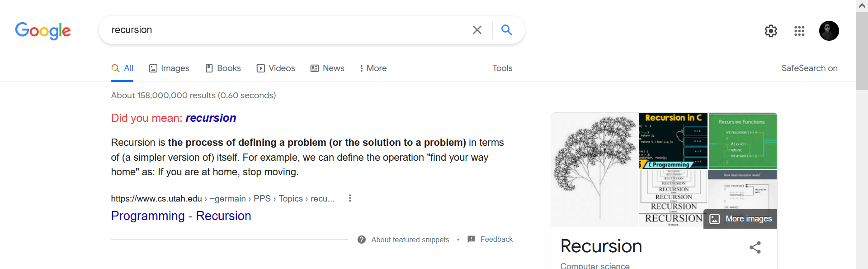The height and width of the screenshot is (269, 868).
Task: Switch to the Images tab
Action: coord(169,68)
